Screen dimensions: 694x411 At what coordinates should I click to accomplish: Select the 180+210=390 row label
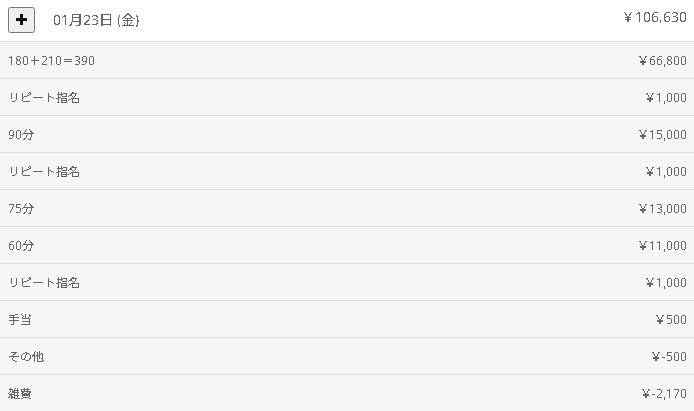(51, 61)
